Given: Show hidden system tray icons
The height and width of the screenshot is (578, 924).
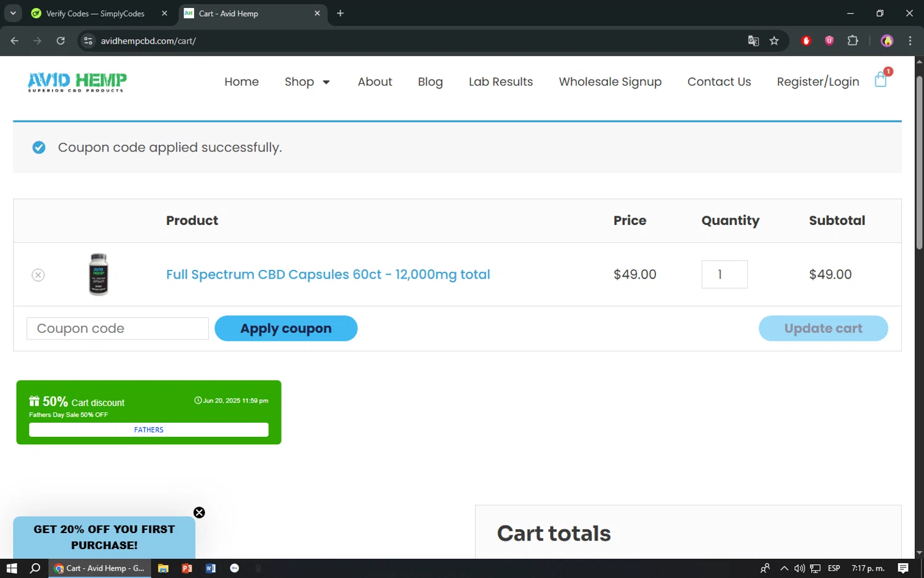Looking at the screenshot, I should (784, 568).
